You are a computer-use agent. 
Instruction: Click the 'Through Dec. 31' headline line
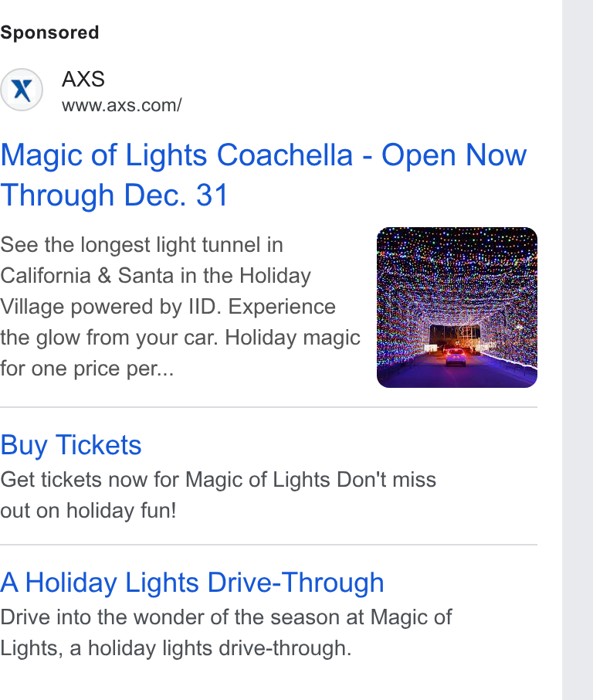point(114,195)
